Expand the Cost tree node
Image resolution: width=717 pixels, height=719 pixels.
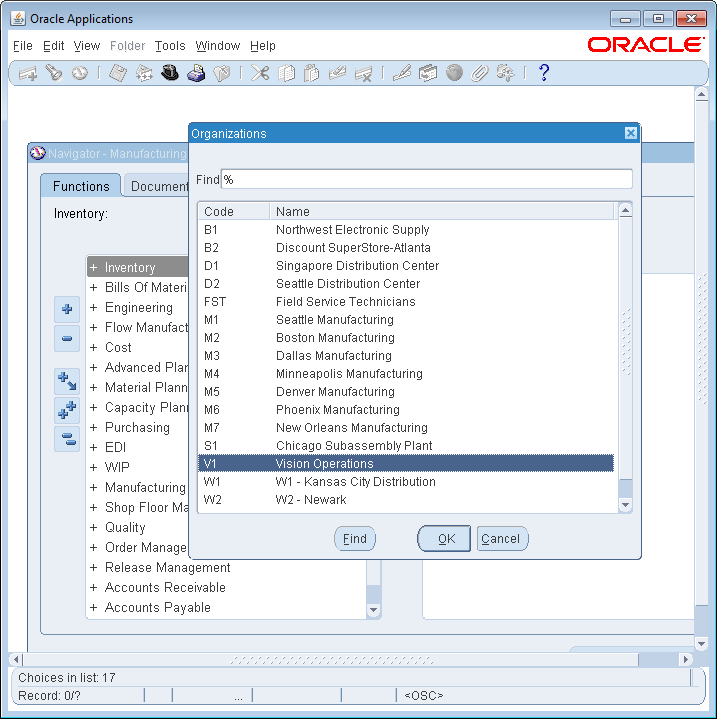click(x=94, y=348)
